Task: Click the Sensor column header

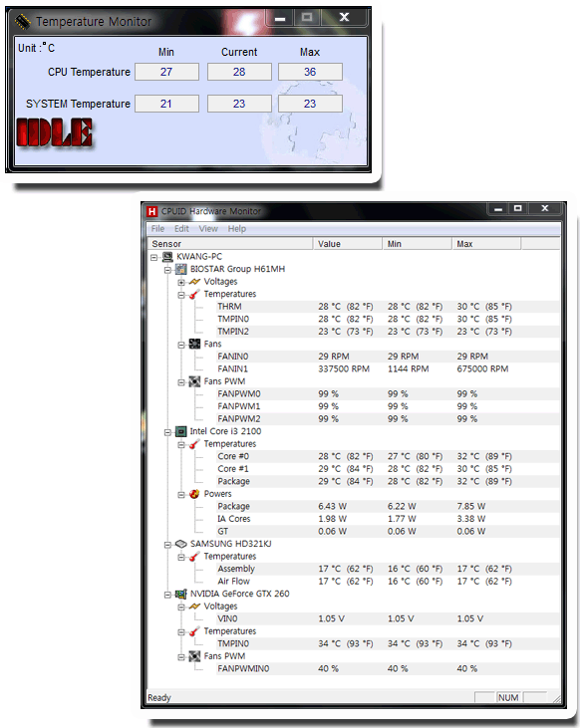Action: pos(230,244)
